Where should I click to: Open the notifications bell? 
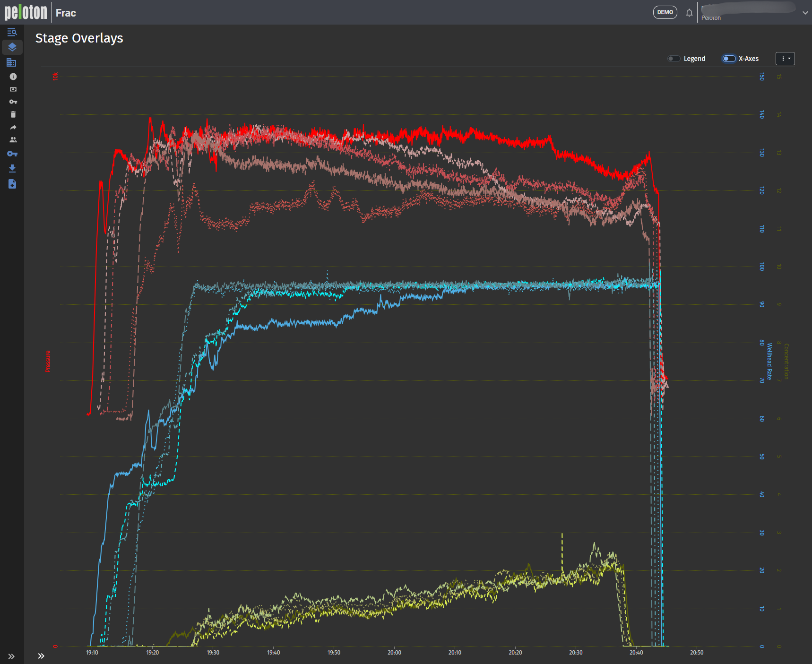[x=689, y=13]
